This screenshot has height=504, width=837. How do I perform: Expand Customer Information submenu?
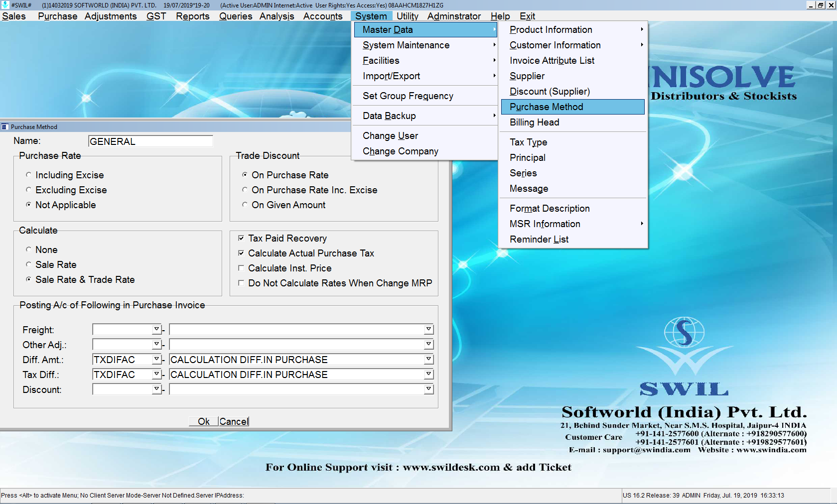click(573, 45)
